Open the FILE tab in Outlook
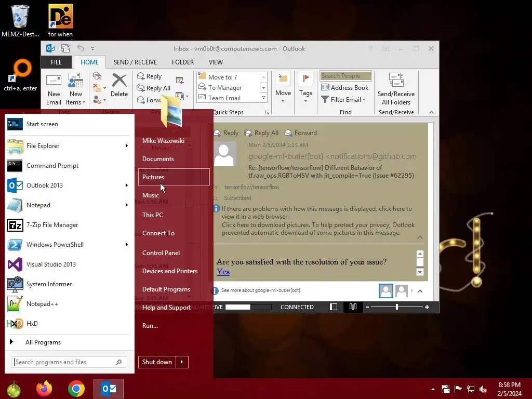 [x=56, y=62]
